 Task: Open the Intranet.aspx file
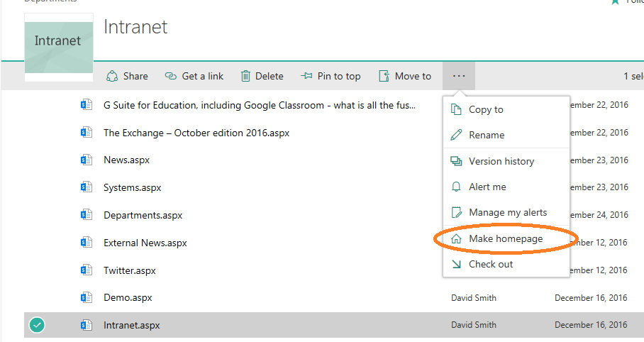[x=131, y=325]
